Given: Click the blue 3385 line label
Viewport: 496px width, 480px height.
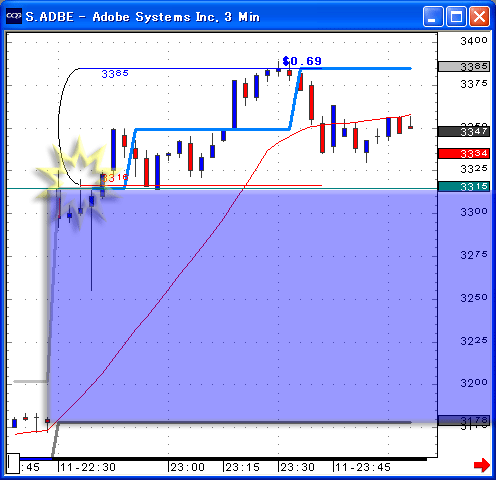Looking at the screenshot, I should pyautogui.click(x=115, y=73).
